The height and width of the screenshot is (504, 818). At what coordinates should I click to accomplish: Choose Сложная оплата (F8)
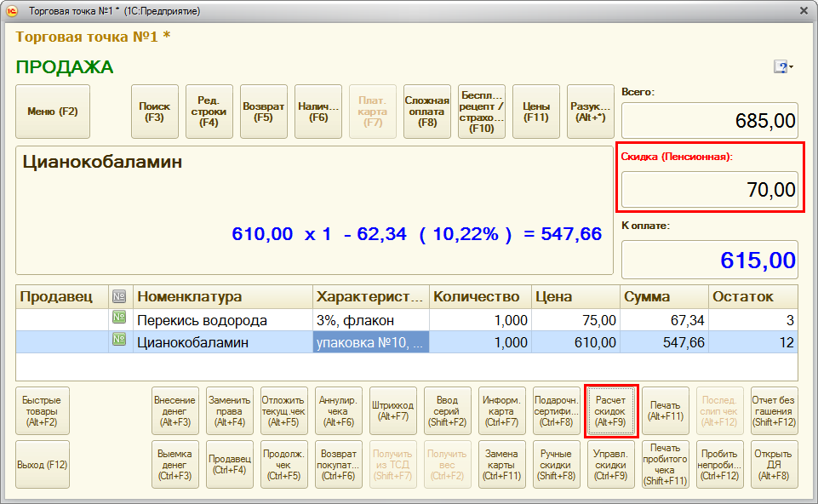pyautogui.click(x=426, y=112)
